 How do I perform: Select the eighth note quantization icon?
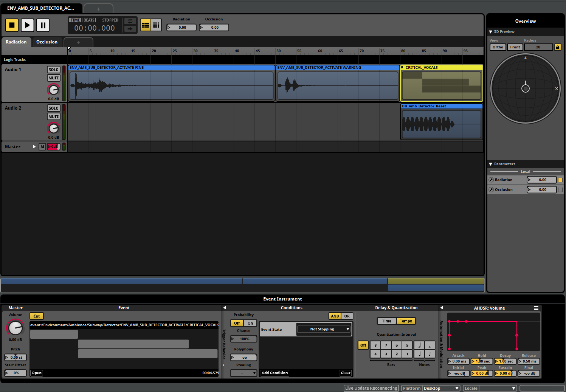point(430,354)
